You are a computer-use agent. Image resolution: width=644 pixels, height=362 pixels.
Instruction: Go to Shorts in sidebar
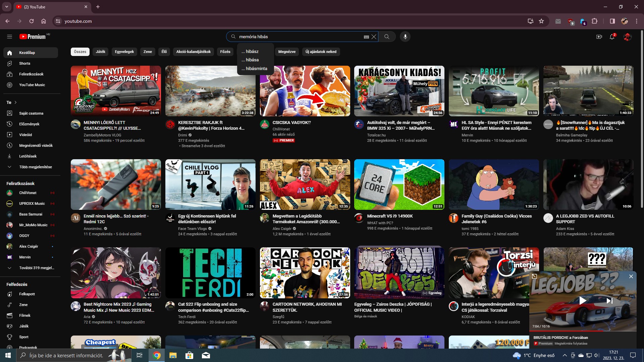[x=31, y=63]
